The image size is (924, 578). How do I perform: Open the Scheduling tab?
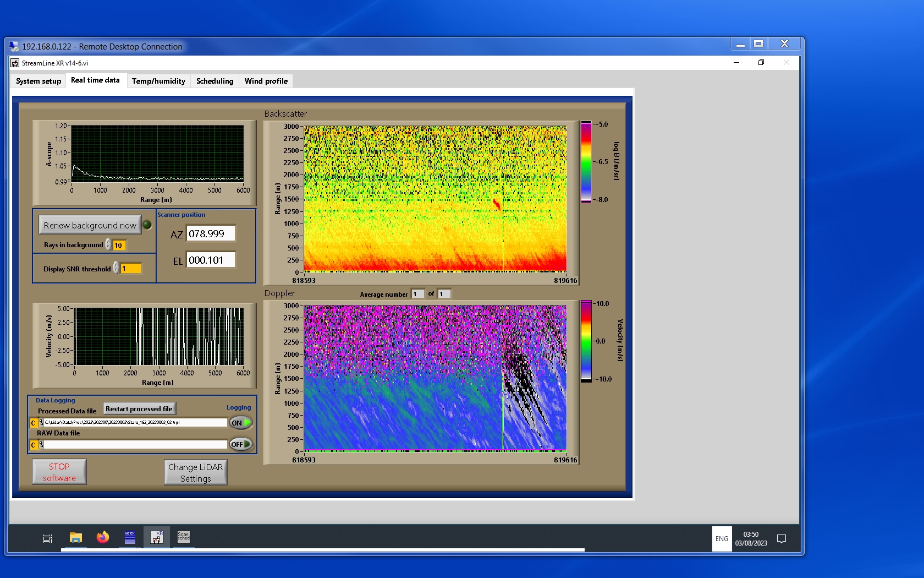[x=215, y=81]
